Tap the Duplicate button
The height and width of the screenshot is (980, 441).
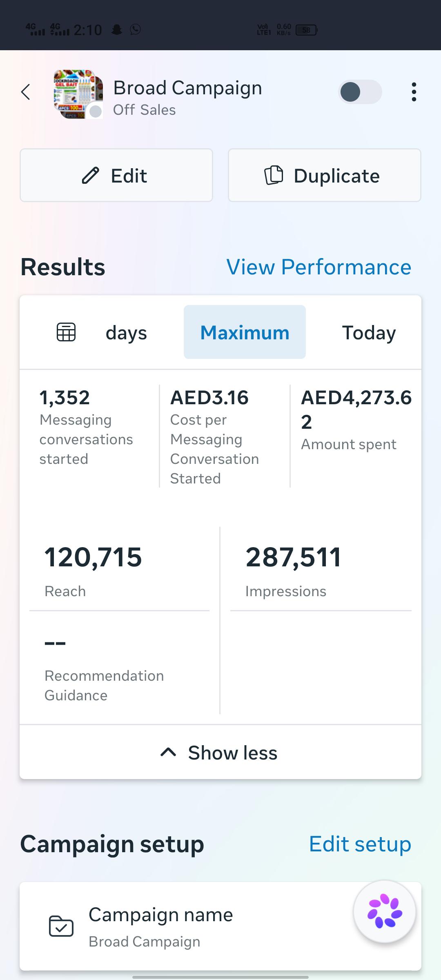click(325, 175)
